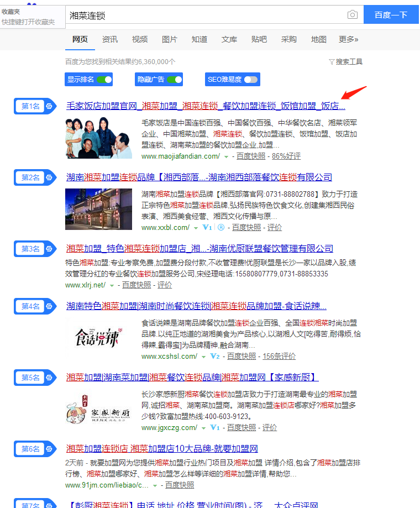The width and height of the screenshot is (420, 508).
Task: Click the 湘西部落 building thumbnail
Action: pos(98,209)
